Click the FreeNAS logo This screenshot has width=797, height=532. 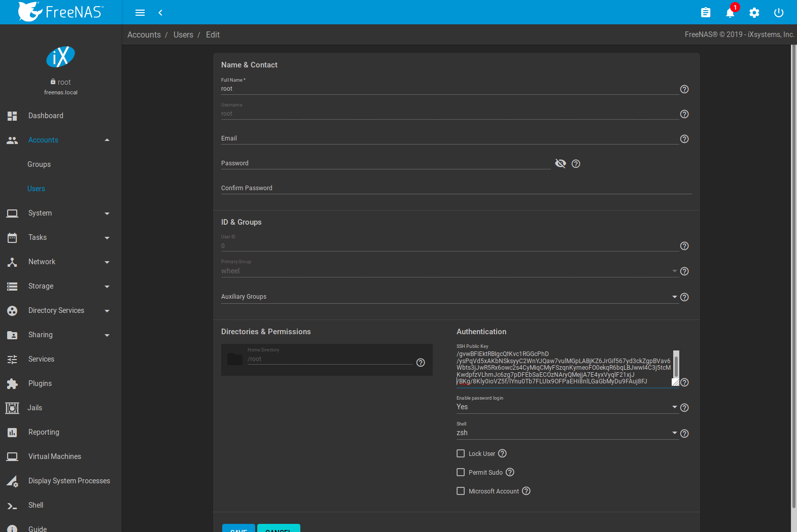(x=61, y=11)
